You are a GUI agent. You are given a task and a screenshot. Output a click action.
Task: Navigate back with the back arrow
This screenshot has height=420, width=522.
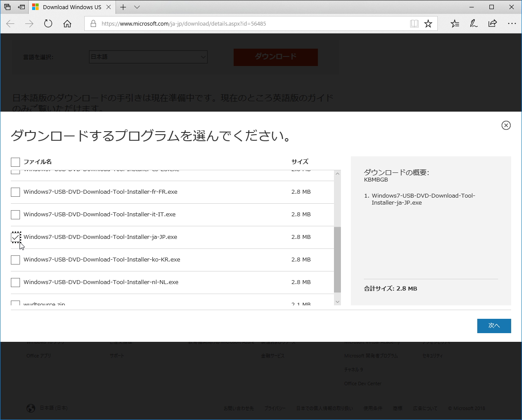click(x=10, y=24)
